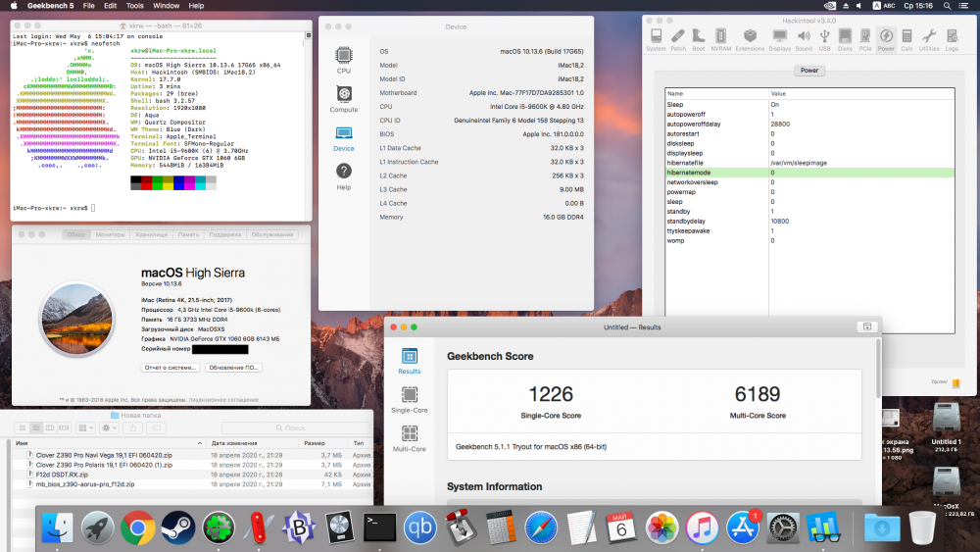Open System Preferences from the Dock
Viewport: 980px width, 552px height.
coord(782,528)
